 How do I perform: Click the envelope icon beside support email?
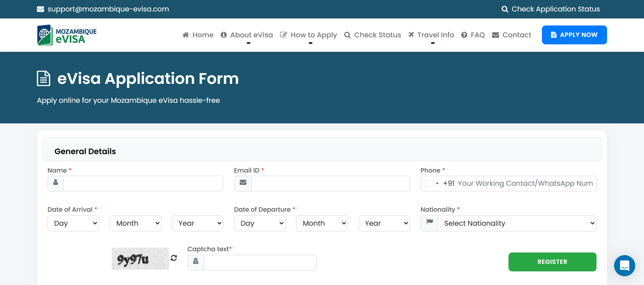(x=41, y=9)
